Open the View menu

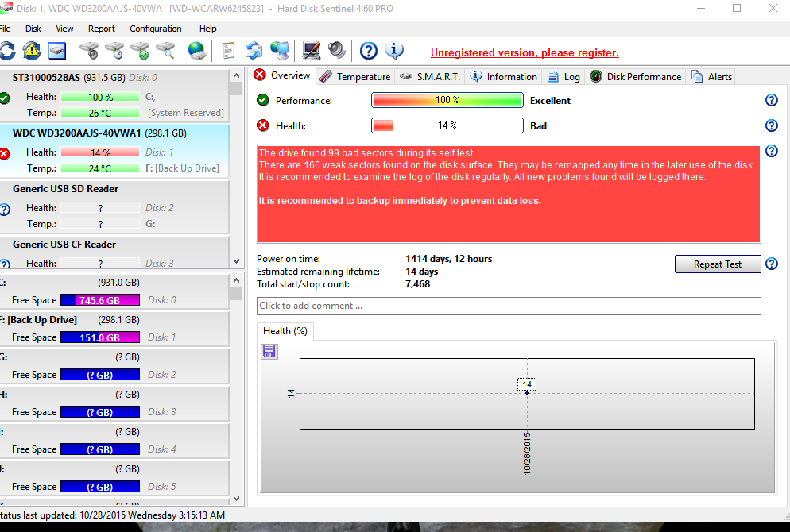(x=64, y=29)
